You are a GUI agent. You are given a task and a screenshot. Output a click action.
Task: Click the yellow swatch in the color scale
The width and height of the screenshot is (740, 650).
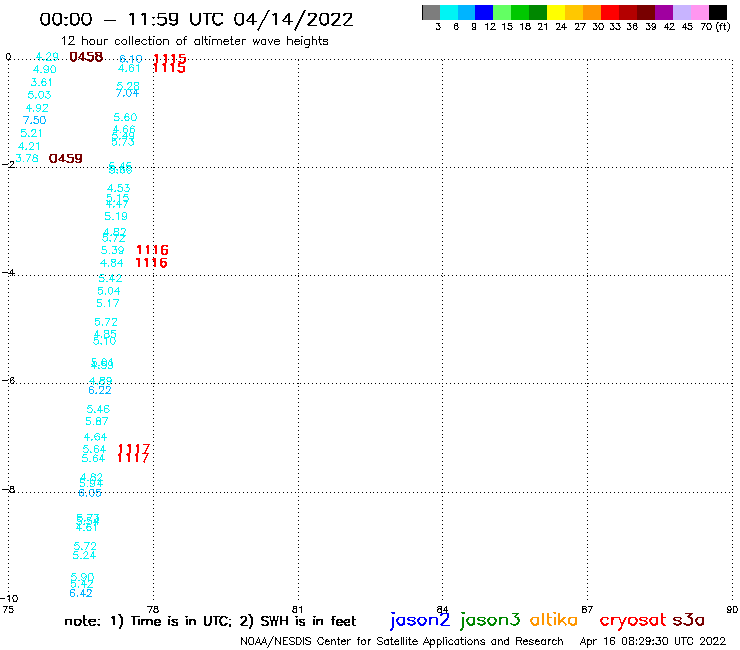[x=556, y=12]
